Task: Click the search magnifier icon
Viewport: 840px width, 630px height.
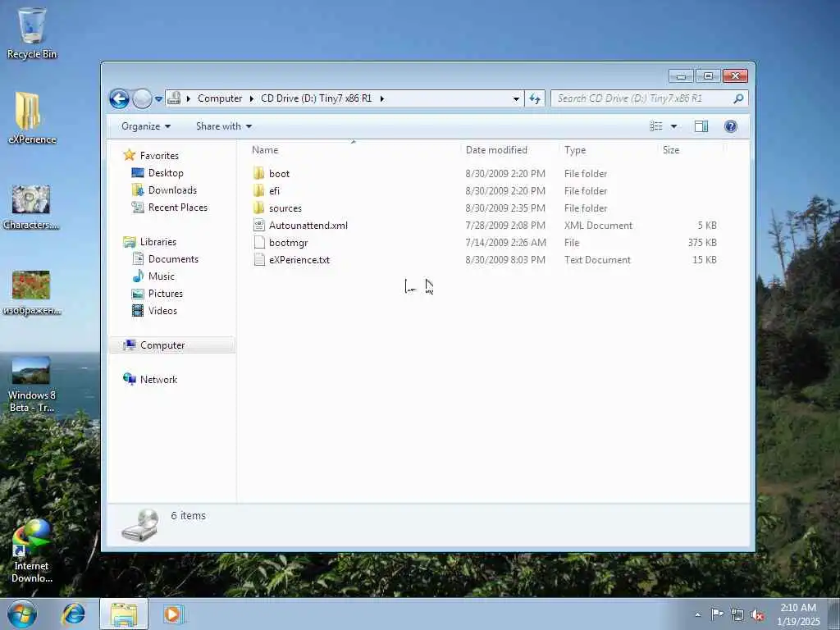Action: pyautogui.click(x=738, y=98)
